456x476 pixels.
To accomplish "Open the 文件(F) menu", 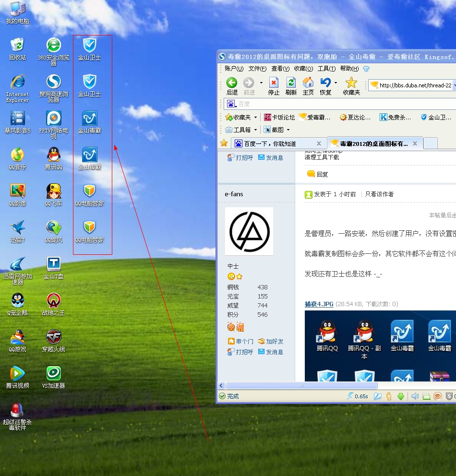I will pos(257,69).
